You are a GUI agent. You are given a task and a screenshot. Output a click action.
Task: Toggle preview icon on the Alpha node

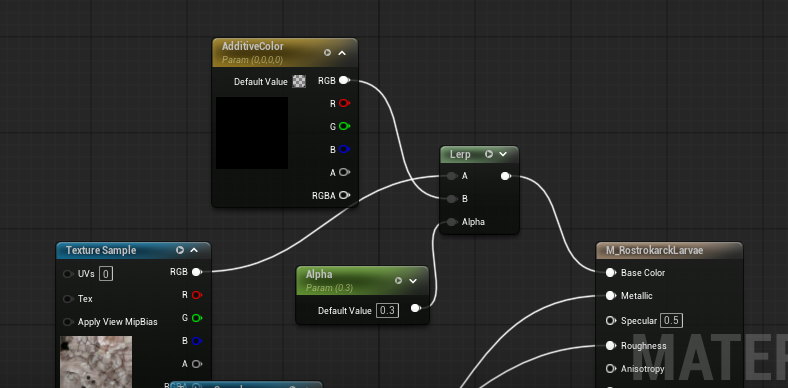399,280
